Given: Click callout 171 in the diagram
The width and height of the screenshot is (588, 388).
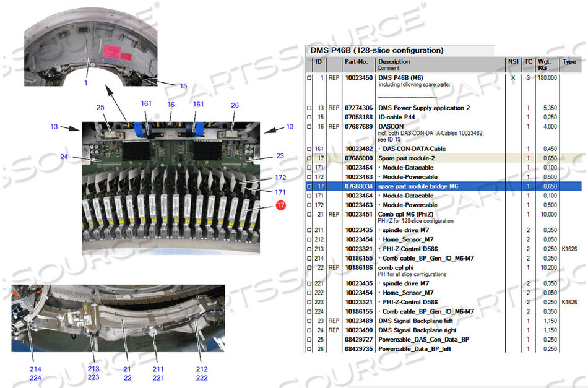Looking at the screenshot, I should 280,192.
